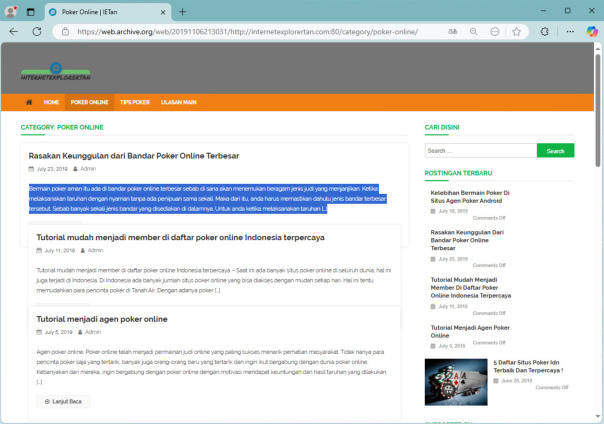Open sidebar Tutorial Mudah Menjadi Member link
Screen dimensions: 604x424
471,288
